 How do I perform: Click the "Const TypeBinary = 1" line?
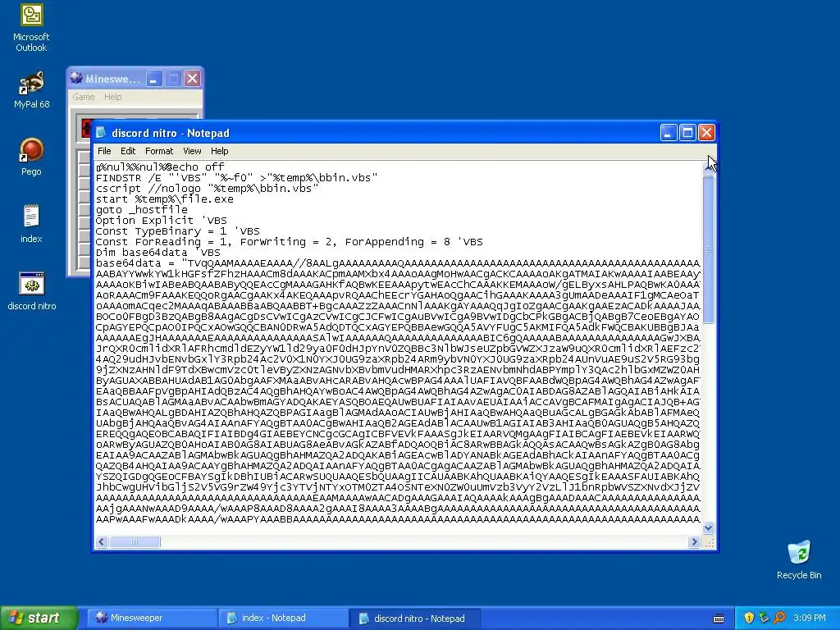coord(177,231)
